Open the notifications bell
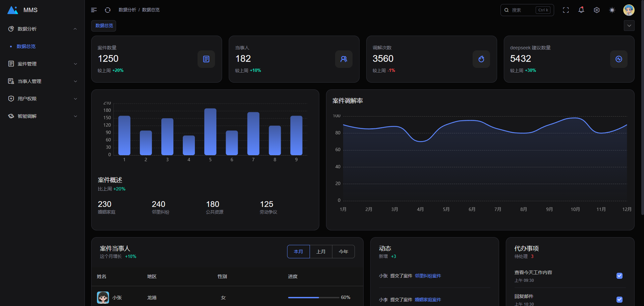The height and width of the screenshot is (306, 644). [581, 10]
